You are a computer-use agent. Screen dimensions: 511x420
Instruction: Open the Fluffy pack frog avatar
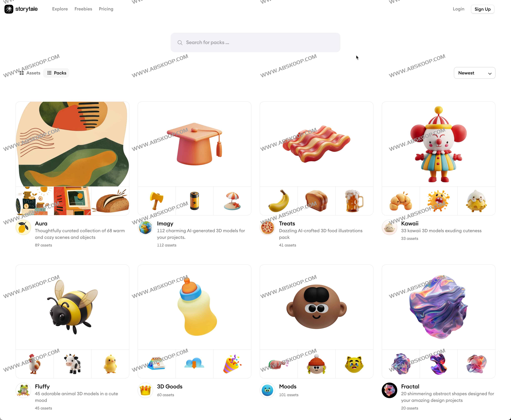23,390
